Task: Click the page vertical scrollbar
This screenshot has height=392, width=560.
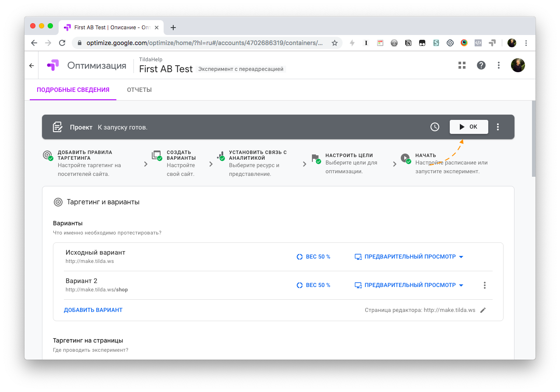Action: tap(533, 138)
